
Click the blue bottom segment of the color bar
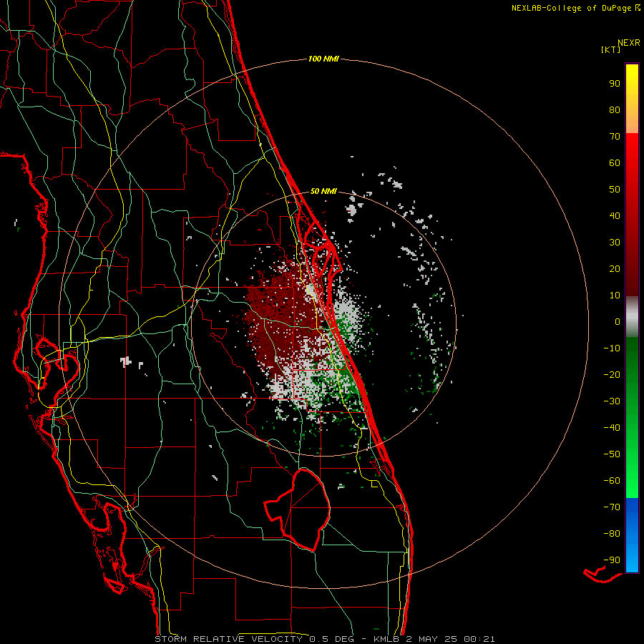point(632,535)
